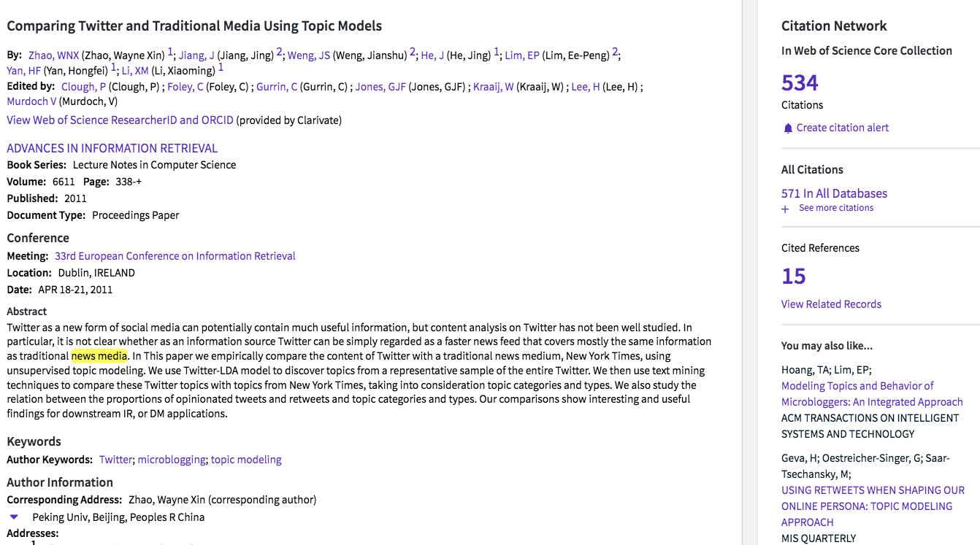Open the 33rd European Conference meeting link
This screenshot has width=980, height=545.
pyautogui.click(x=175, y=256)
